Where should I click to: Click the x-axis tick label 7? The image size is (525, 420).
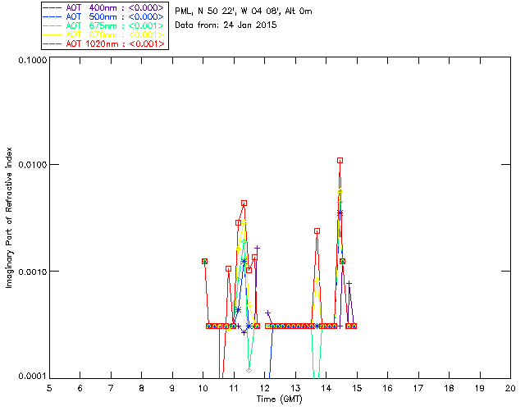pos(111,388)
